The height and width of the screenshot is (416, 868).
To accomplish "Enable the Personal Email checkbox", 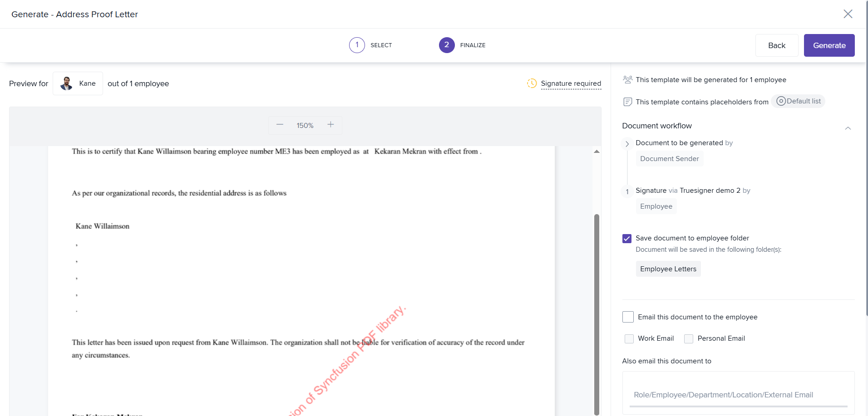I will pyautogui.click(x=689, y=339).
